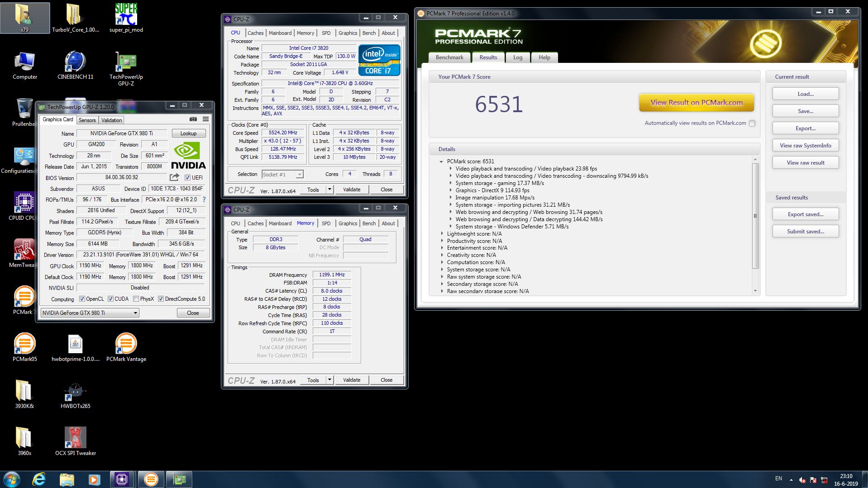Launch OCX SPI Tweaker shortcut
Image resolution: width=868 pixels, height=488 pixels.
(75, 441)
